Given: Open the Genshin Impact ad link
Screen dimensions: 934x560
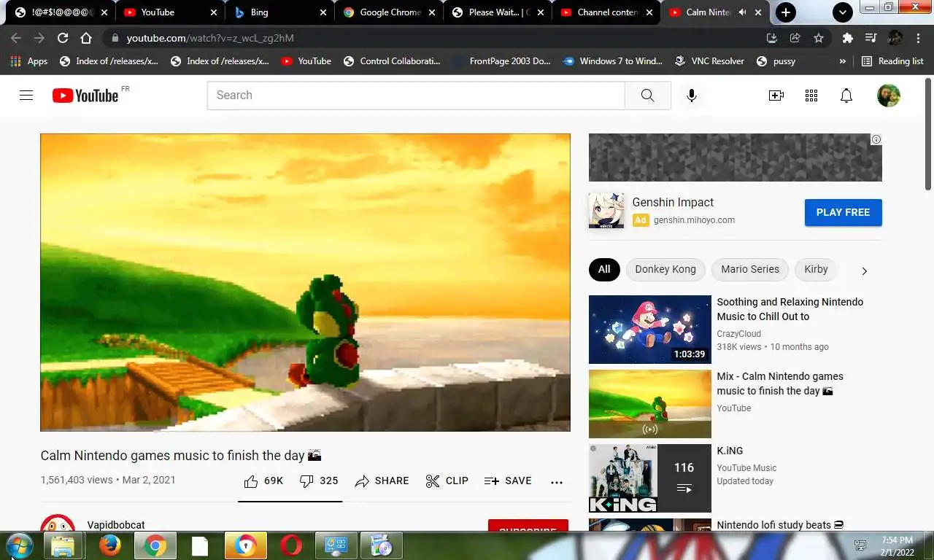Looking at the screenshot, I should coord(673,203).
